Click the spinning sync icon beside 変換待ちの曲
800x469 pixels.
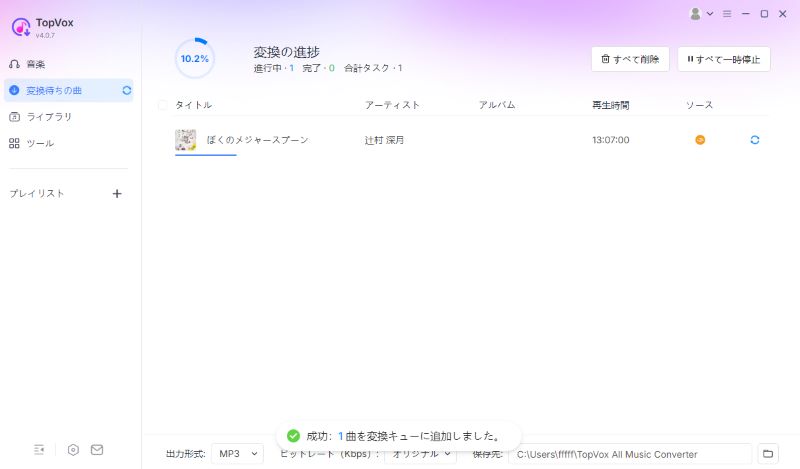(x=127, y=90)
